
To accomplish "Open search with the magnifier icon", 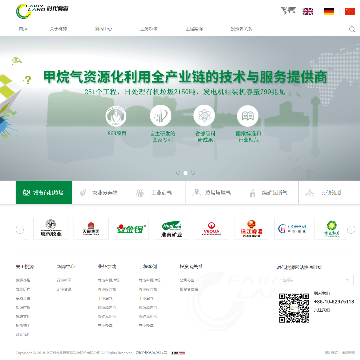I will pos(352,29).
